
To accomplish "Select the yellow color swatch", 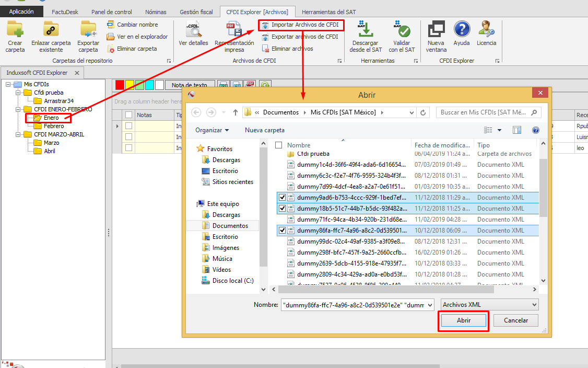I will (130, 85).
